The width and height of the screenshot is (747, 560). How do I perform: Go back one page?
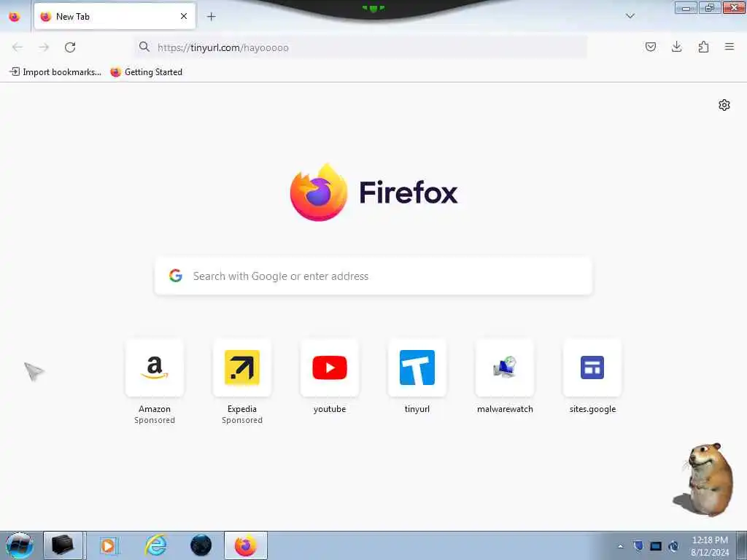click(x=18, y=47)
